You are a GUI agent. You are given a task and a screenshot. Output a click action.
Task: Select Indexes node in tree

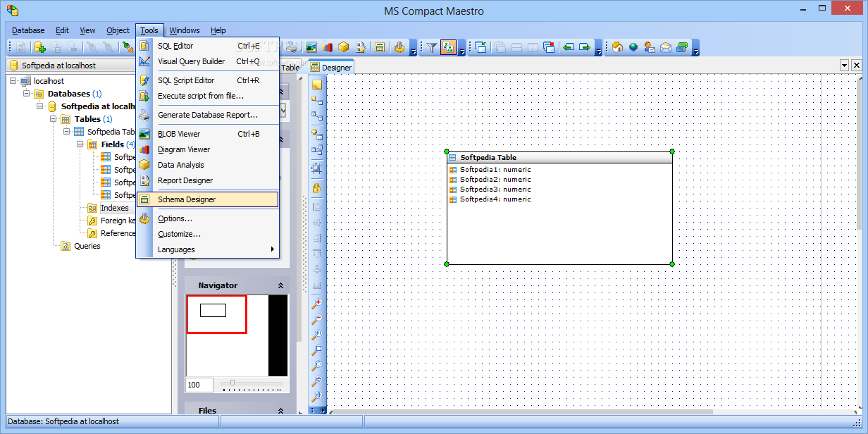click(x=114, y=208)
